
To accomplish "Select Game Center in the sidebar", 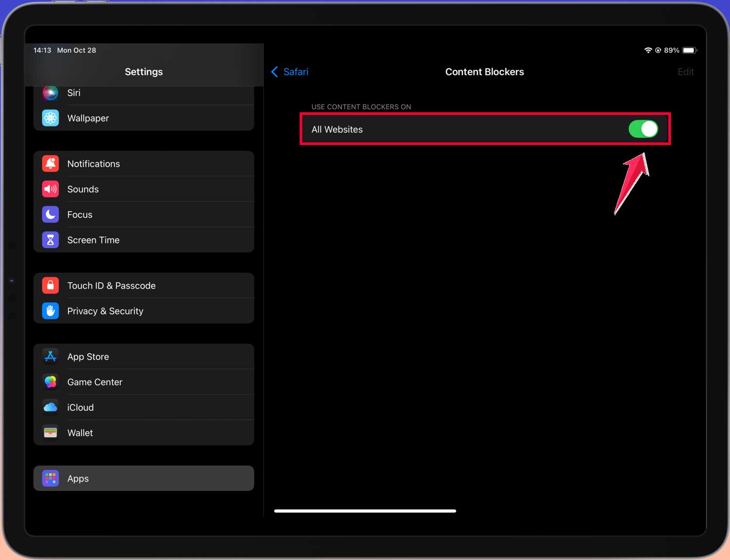I will point(95,381).
